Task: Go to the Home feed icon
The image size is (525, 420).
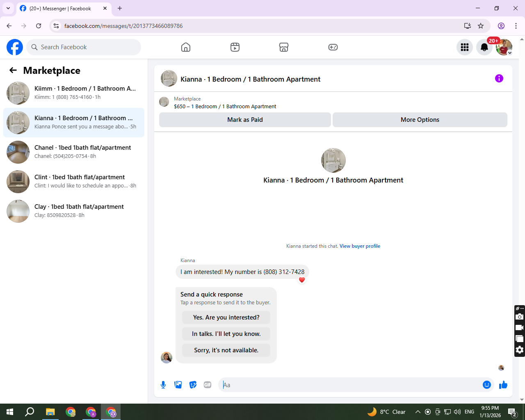Action: pyautogui.click(x=186, y=47)
